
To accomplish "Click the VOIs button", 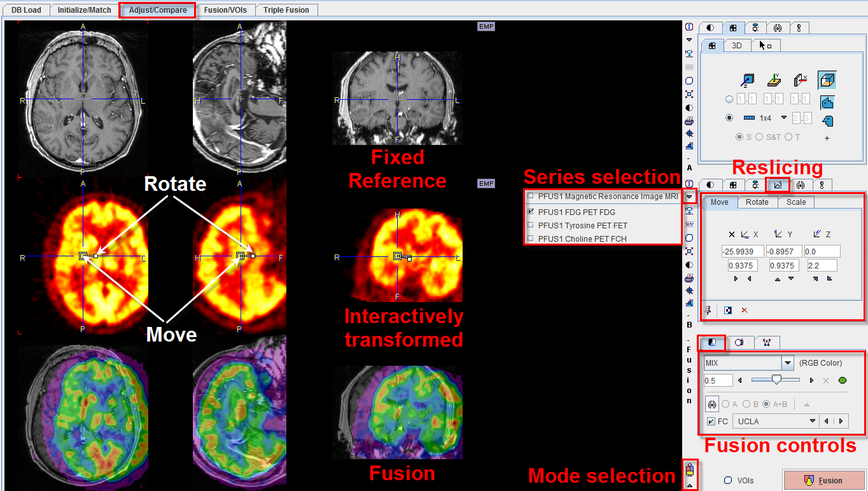I will (x=739, y=481).
